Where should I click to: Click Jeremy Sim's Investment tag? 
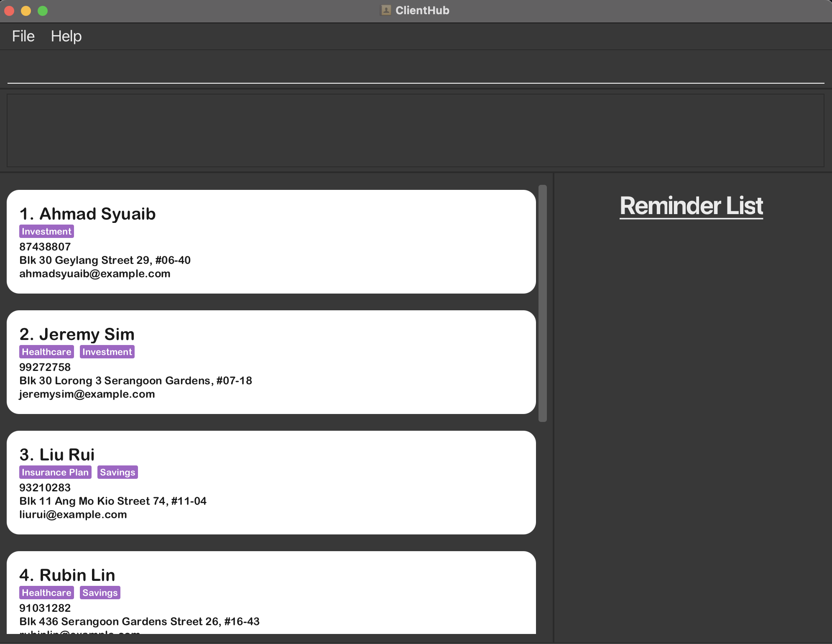tap(107, 352)
